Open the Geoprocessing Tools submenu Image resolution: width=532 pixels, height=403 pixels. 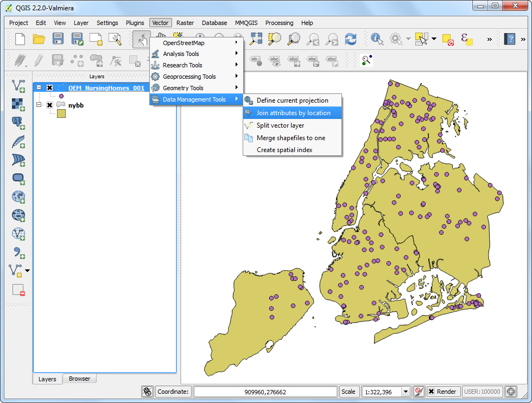tap(196, 77)
